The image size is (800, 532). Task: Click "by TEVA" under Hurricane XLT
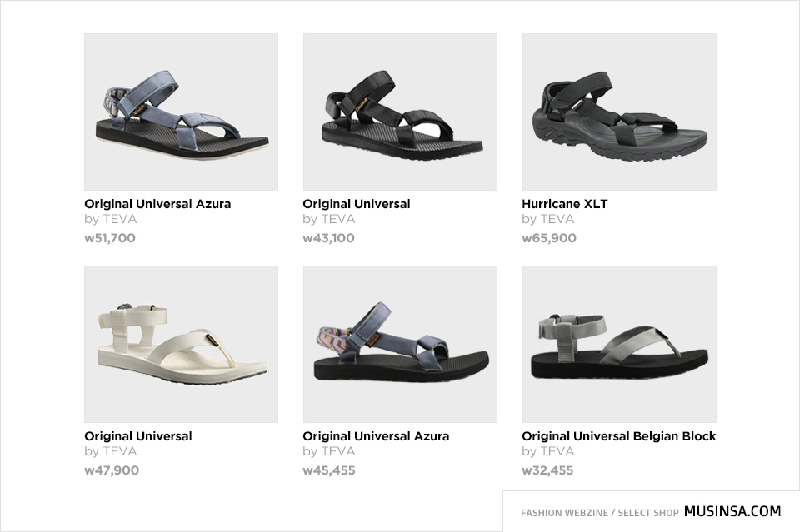(x=547, y=220)
